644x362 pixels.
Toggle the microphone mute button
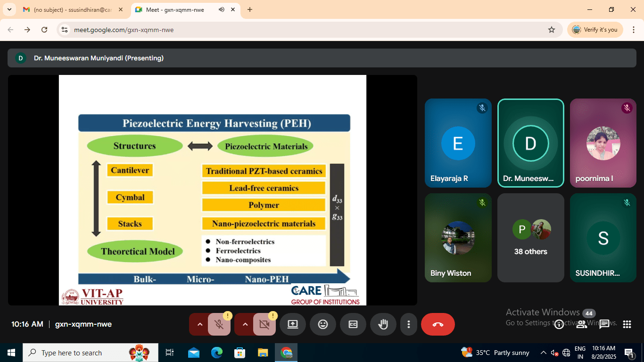(x=219, y=324)
